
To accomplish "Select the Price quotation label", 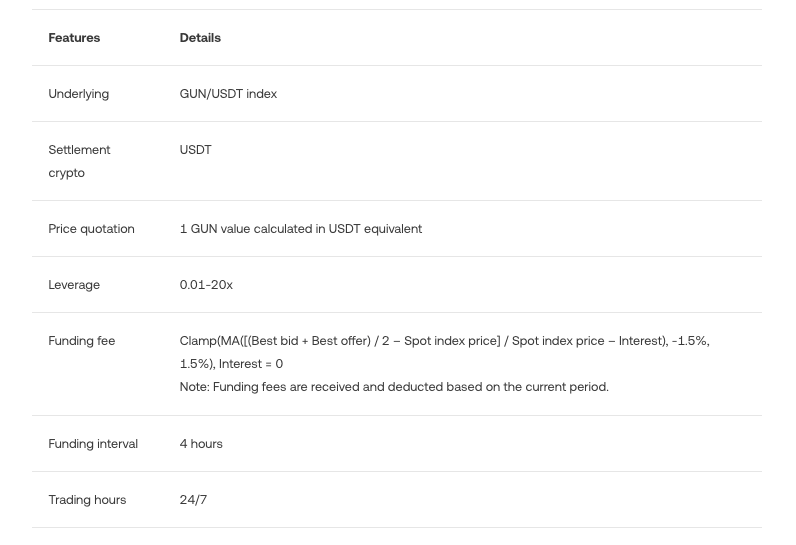I will (91, 229).
